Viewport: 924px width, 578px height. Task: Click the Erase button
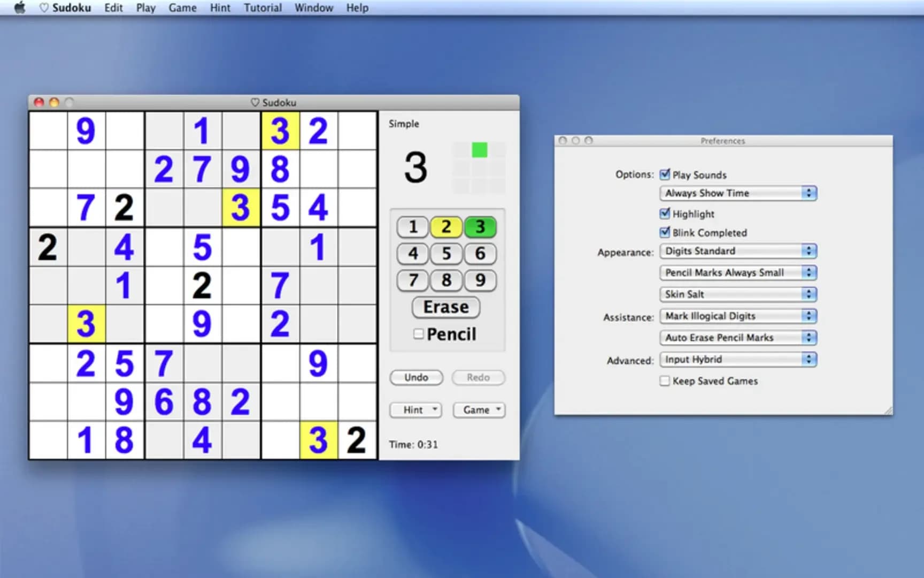click(446, 307)
